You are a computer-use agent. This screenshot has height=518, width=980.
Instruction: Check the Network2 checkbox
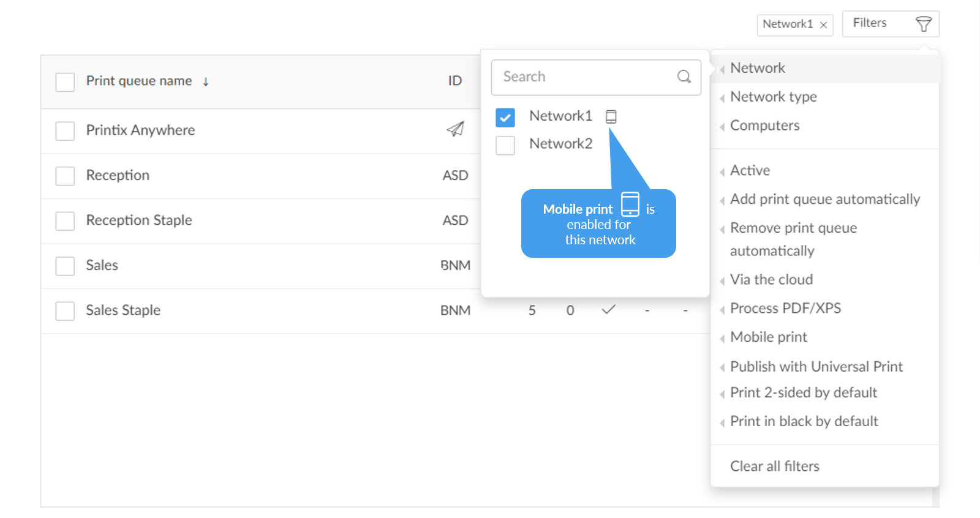point(505,145)
